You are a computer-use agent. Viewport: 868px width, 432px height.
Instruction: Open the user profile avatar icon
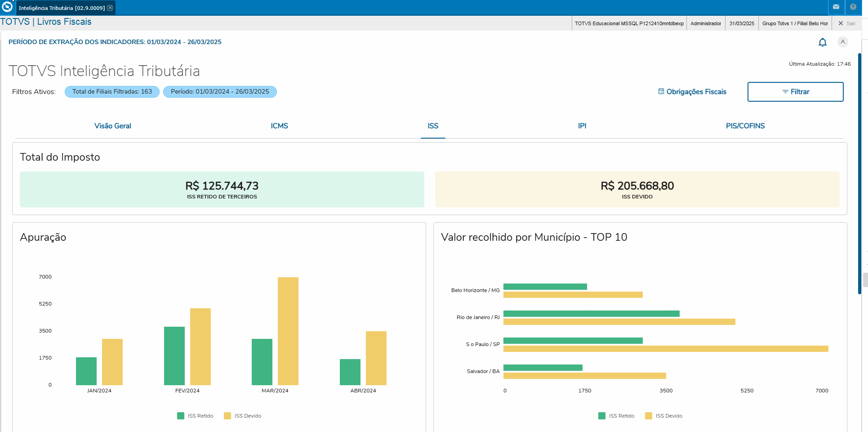(x=843, y=42)
